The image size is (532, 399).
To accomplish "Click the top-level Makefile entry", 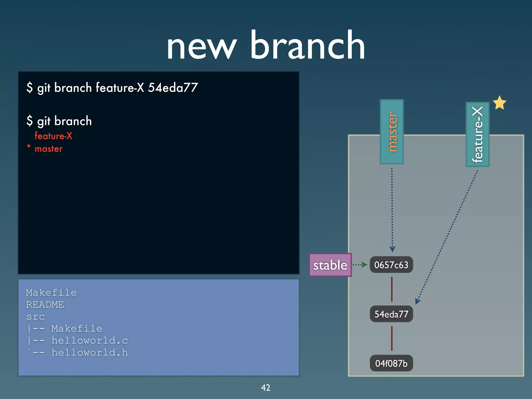I will (x=51, y=293).
